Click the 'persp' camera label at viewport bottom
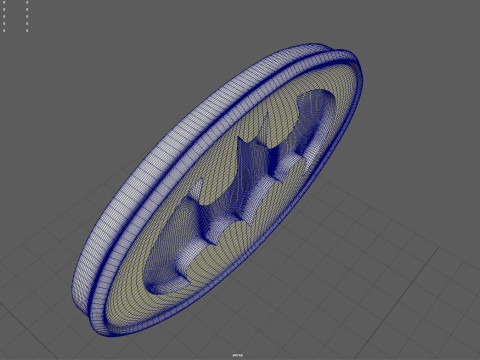The height and width of the screenshot is (360, 480). click(x=237, y=355)
